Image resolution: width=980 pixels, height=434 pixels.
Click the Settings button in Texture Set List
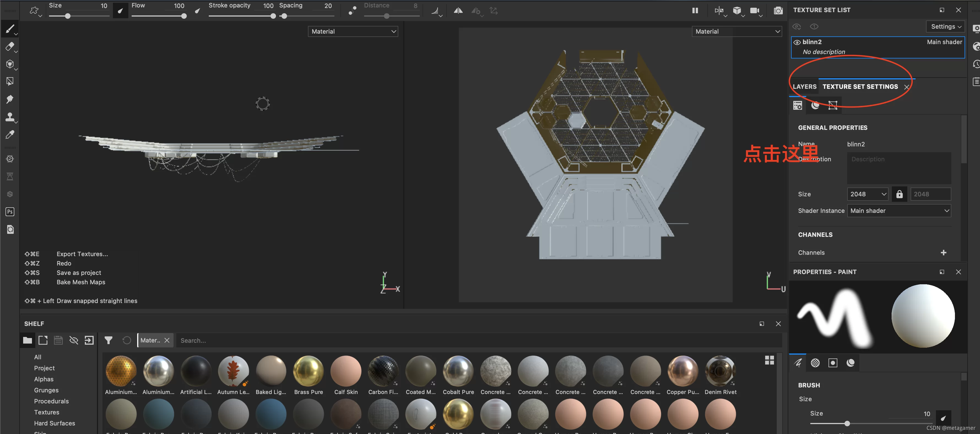click(945, 27)
